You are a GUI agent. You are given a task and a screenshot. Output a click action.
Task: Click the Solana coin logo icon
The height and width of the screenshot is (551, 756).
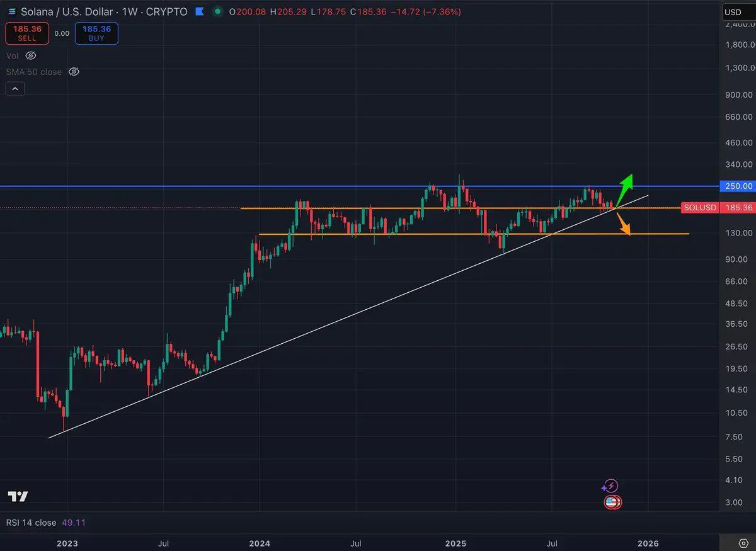click(11, 11)
